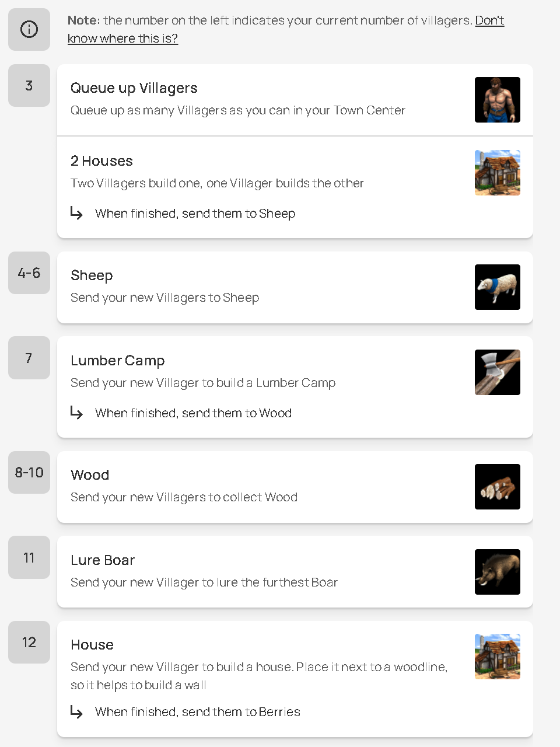This screenshot has width=560, height=747.
Task: Click the 8-10 villager count badge
Action: (29, 472)
